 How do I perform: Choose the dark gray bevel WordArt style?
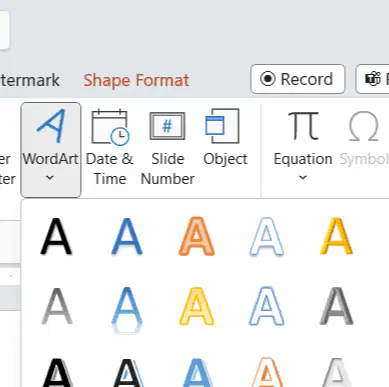(x=336, y=306)
